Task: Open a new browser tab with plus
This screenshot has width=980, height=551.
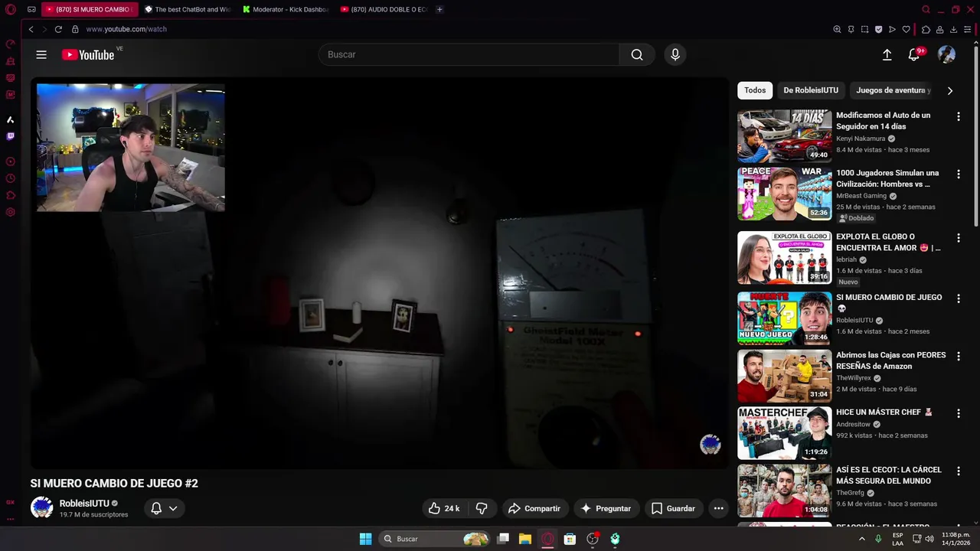Action: tap(439, 10)
